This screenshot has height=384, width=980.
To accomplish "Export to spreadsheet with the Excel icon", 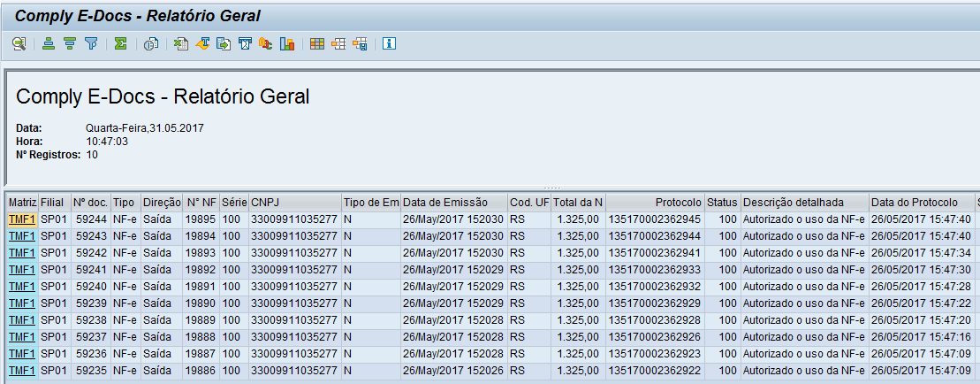I will 180,43.
